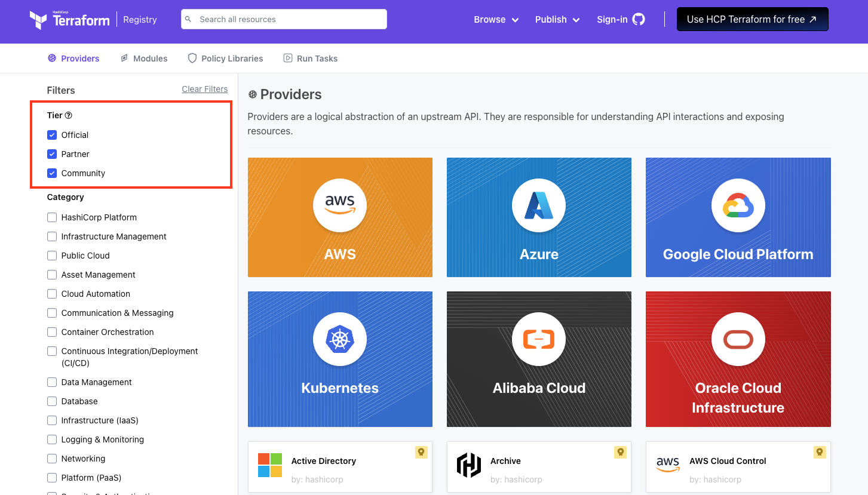This screenshot has height=495, width=868.
Task: Click official badge on Active Directory card
Action: [421, 452]
